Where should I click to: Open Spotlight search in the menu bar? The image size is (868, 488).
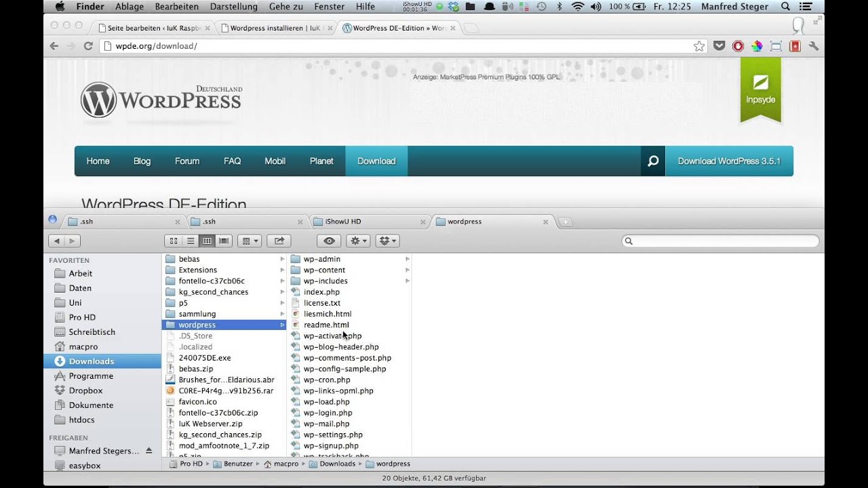(x=786, y=7)
